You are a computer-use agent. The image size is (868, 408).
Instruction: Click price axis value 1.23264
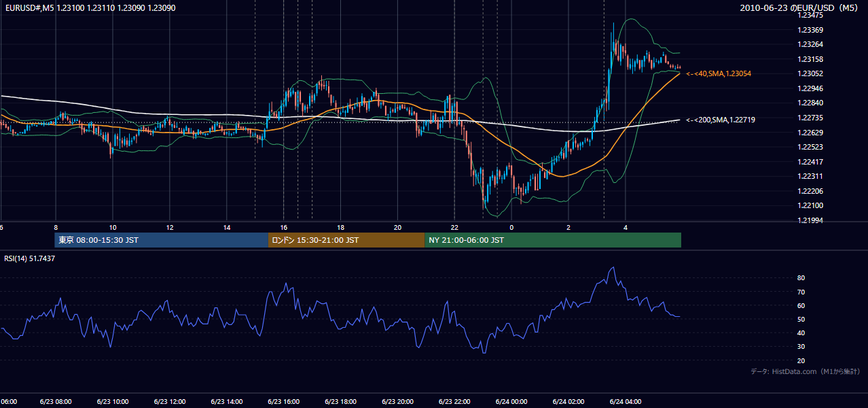810,44
